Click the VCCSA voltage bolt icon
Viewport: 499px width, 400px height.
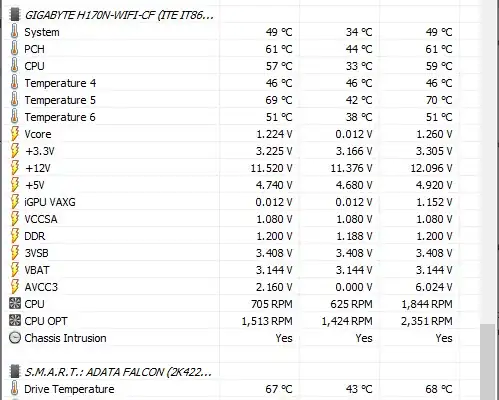tap(14, 219)
